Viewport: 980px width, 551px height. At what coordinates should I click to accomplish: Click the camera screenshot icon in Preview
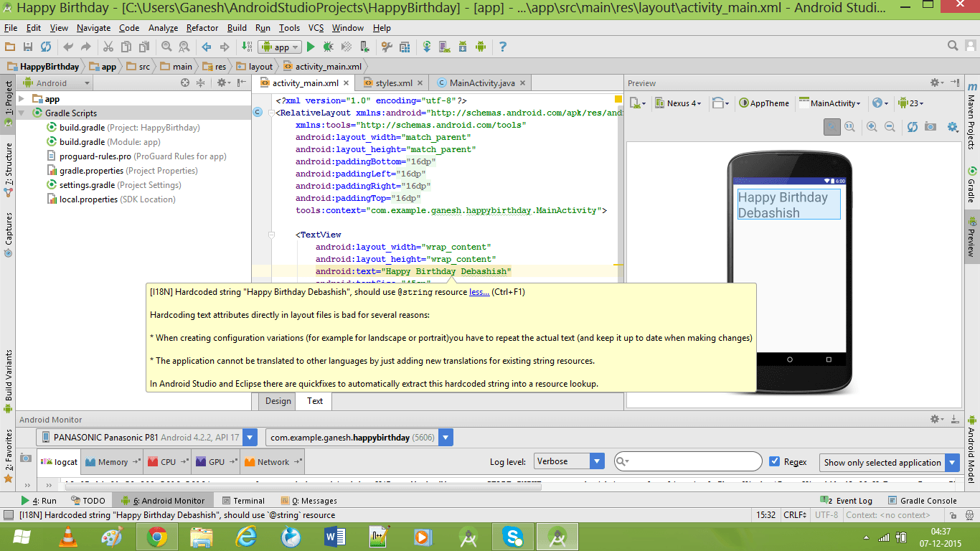930,127
